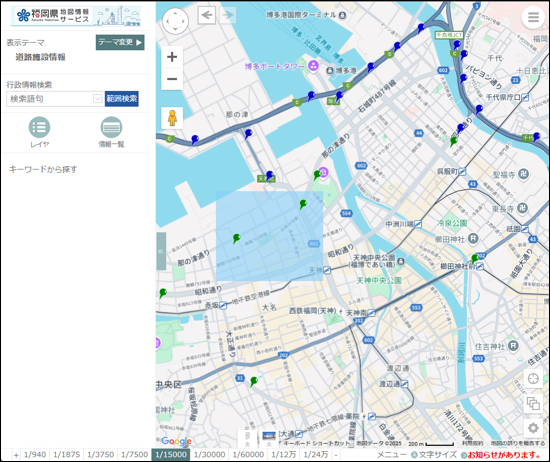Select the 1/30000 scale tab
Viewport: 550px width, 462px height.
point(210,455)
